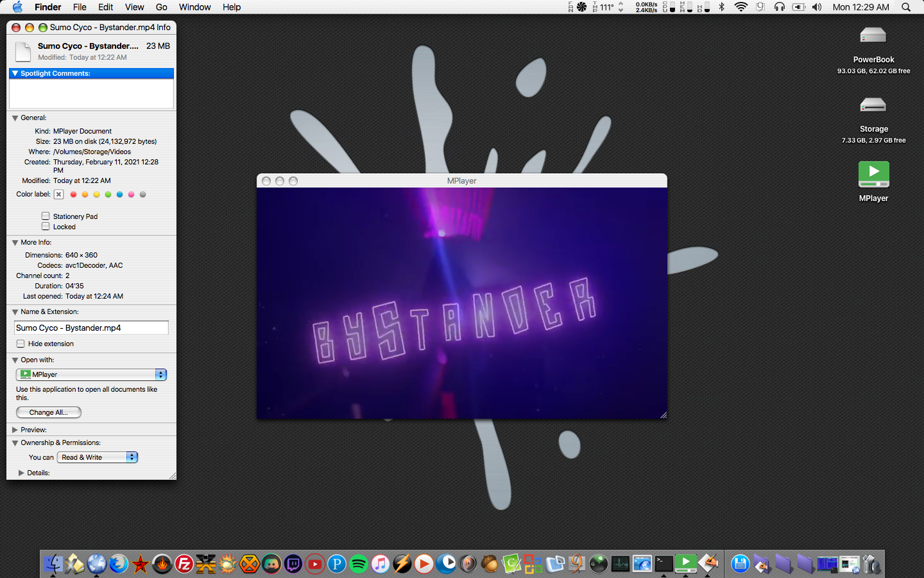Viewport: 924px width, 578px height.
Task: Open FileZilla from the dock
Action: [x=184, y=564]
